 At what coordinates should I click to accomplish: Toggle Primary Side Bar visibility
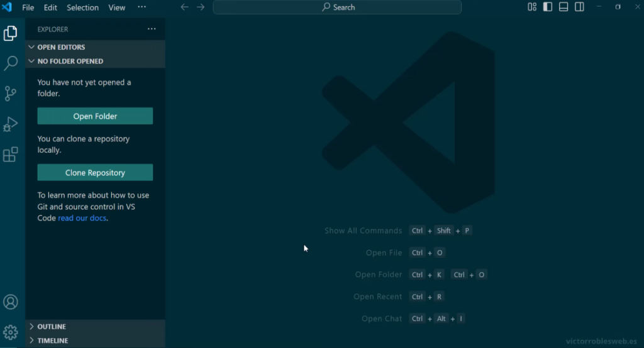pyautogui.click(x=548, y=7)
